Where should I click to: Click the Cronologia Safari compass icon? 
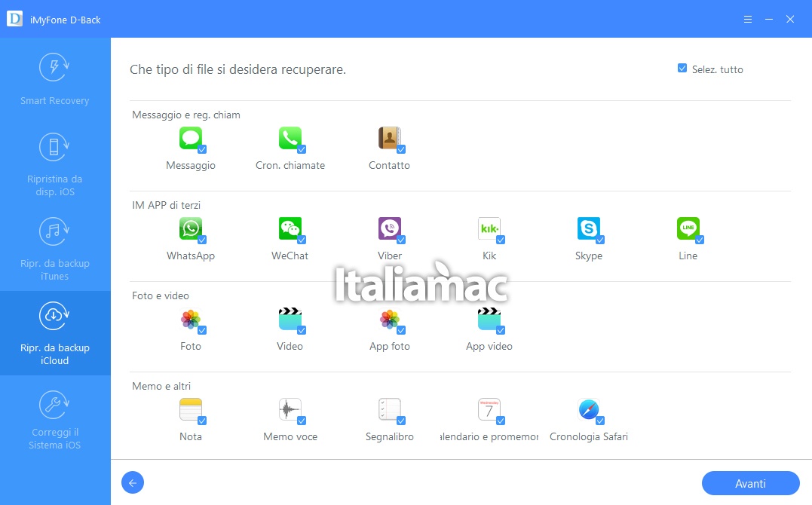click(x=588, y=409)
